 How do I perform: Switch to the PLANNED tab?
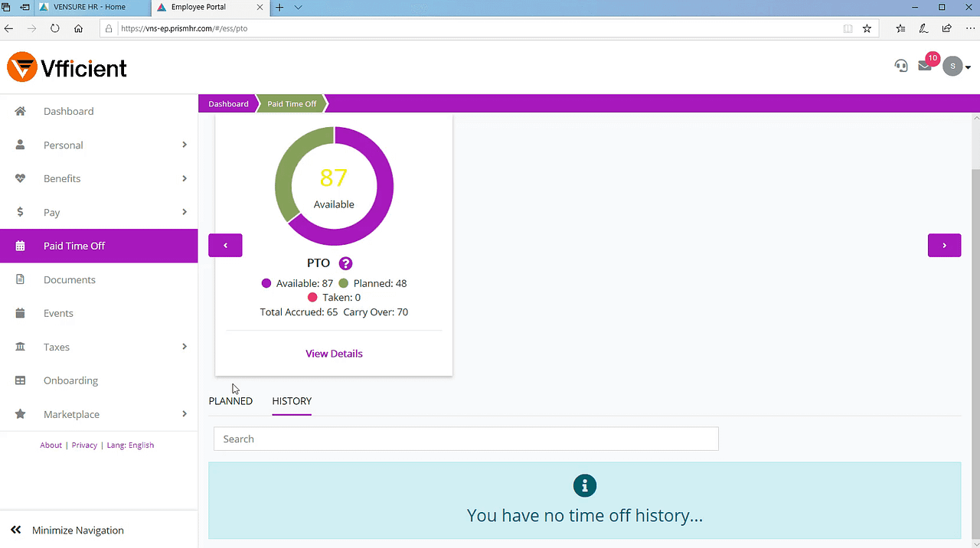[230, 401]
